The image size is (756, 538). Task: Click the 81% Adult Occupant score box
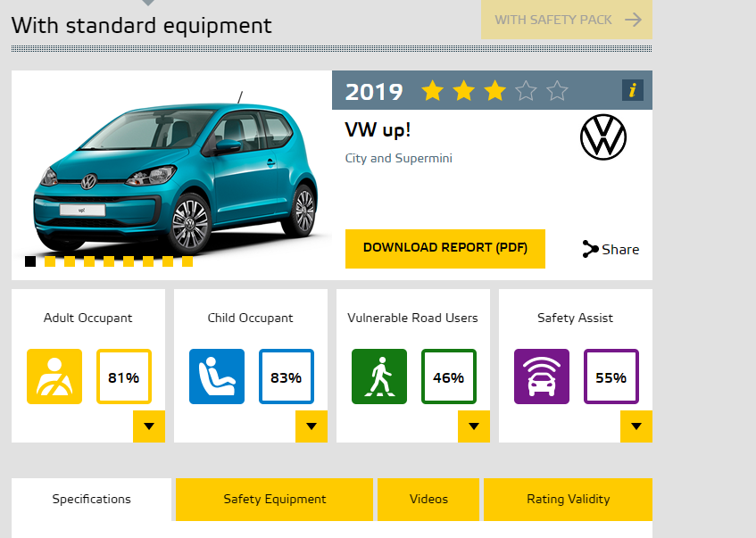pyautogui.click(x=124, y=377)
